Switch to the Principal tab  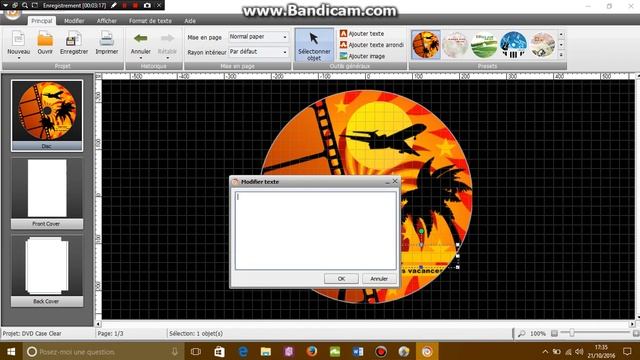tap(42, 20)
